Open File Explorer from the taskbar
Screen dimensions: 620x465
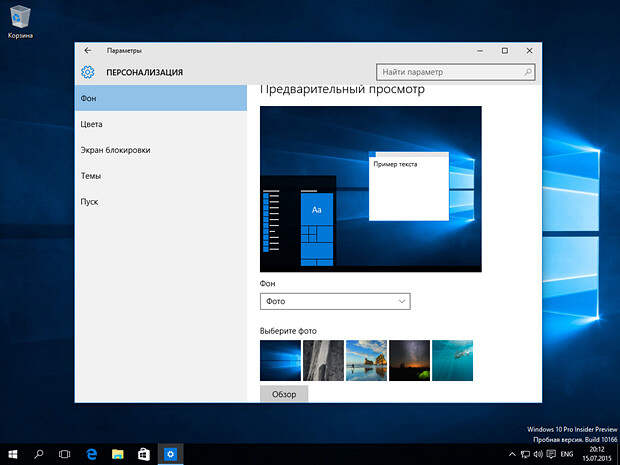[x=117, y=454]
